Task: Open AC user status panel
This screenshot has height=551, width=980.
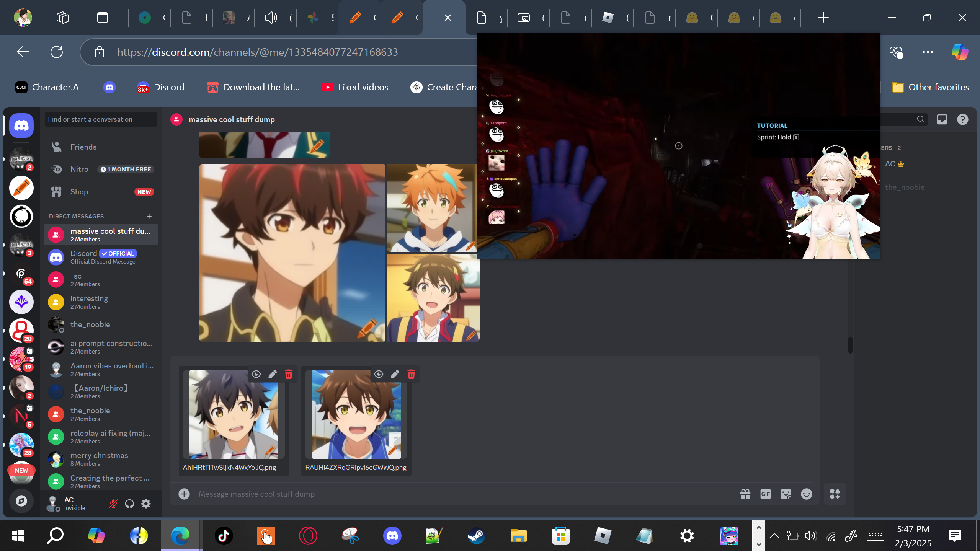Action: pos(69,504)
